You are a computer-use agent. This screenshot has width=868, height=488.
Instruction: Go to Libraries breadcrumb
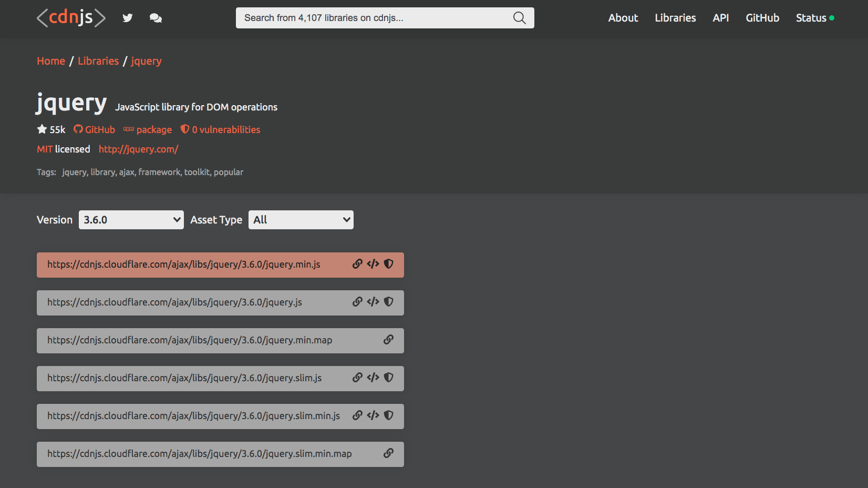coord(98,61)
